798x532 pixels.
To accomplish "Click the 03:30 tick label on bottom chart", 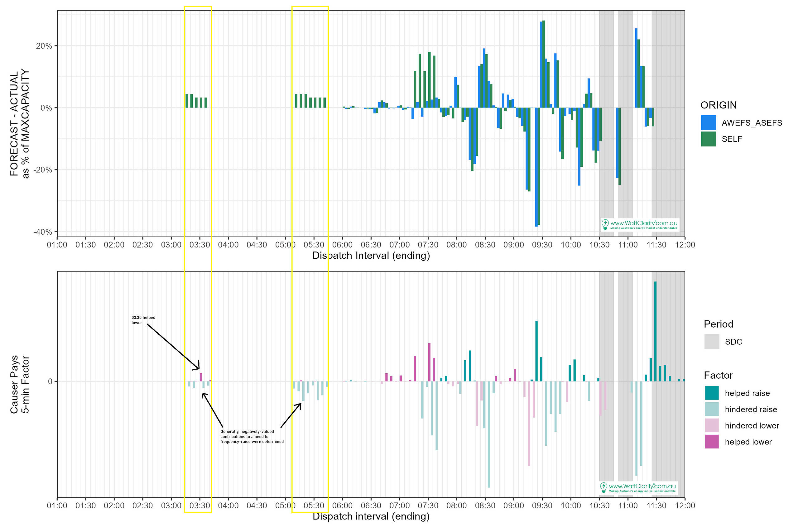I will point(200,506).
